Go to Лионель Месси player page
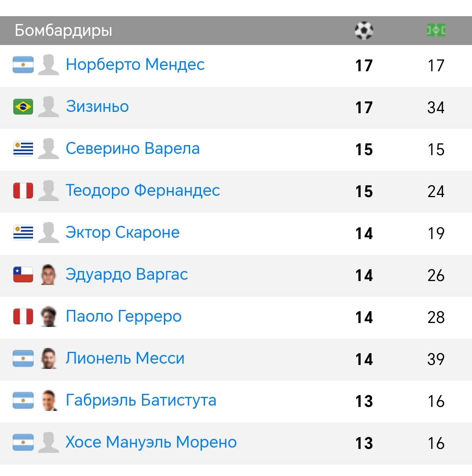 click(x=125, y=358)
